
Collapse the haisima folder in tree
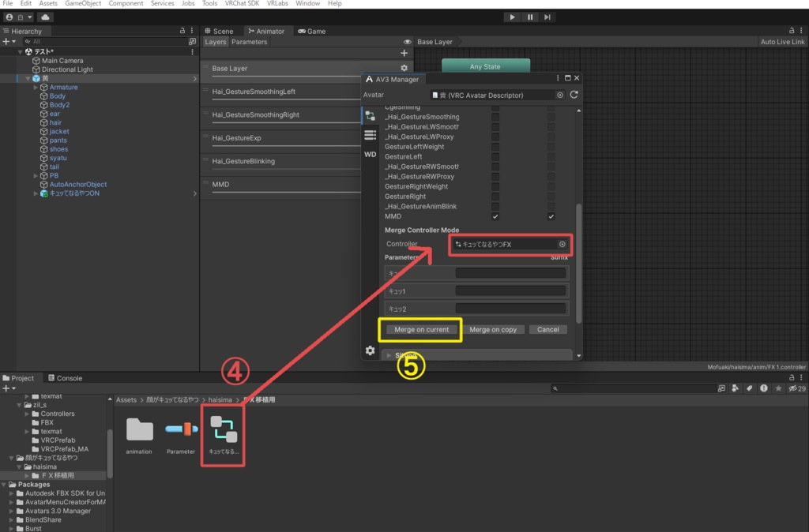[19, 466]
